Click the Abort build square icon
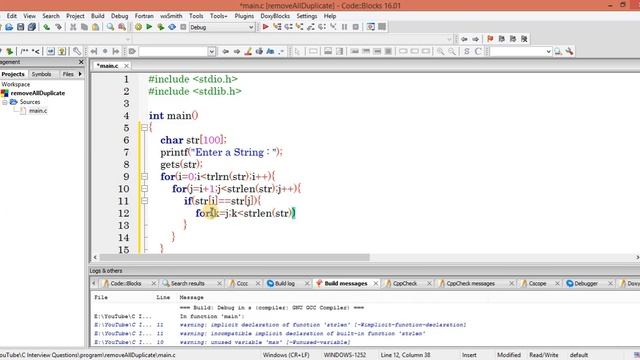The width and height of the screenshot is (640, 360). [x=183, y=27]
